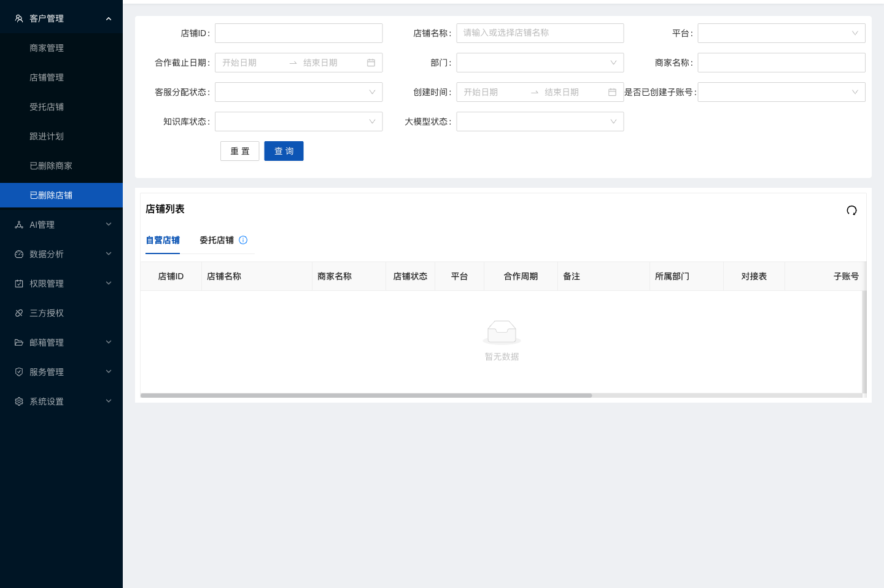
Task: Focus the 店铺ID input field
Action: pyautogui.click(x=299, y=33)
